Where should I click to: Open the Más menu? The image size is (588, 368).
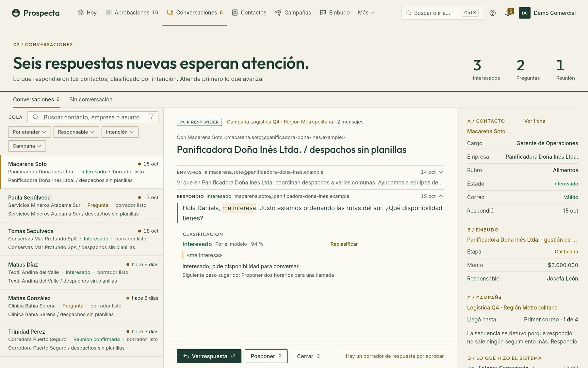pyautogui.click(x=366, y=12)
